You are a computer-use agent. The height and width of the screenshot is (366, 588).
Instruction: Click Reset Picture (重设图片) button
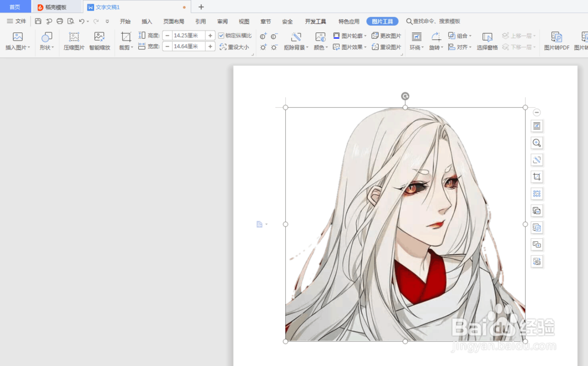tap(386, 47)
